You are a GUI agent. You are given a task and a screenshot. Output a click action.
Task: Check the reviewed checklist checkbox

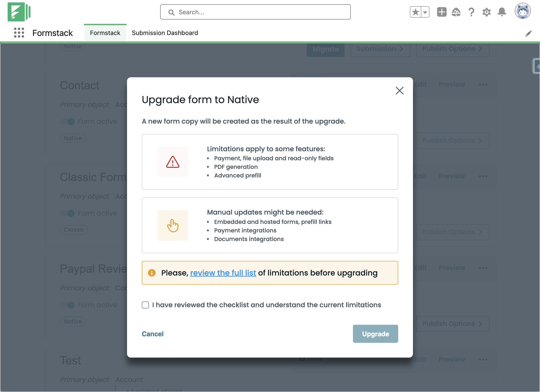click(x=145, y=305)
